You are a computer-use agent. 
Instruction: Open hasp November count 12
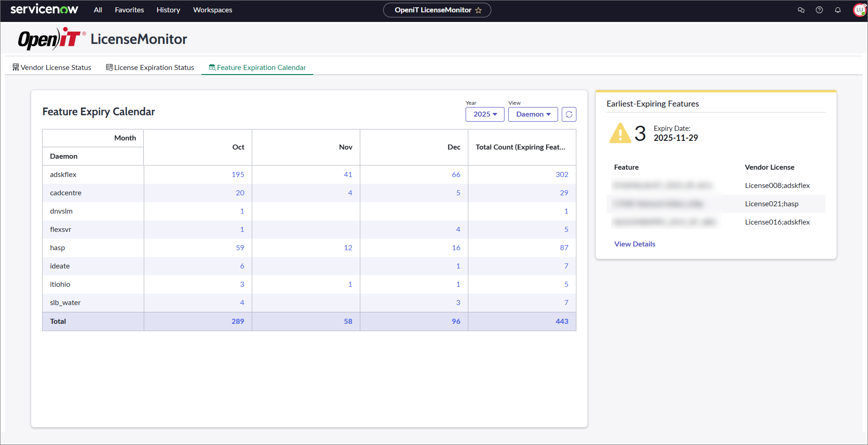[348, 248]
